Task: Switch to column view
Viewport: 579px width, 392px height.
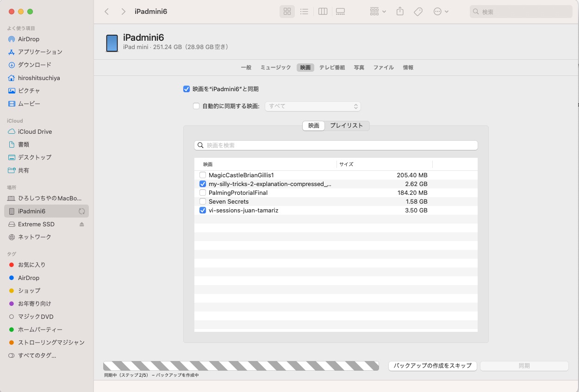Action: click(x=323, y=12)
